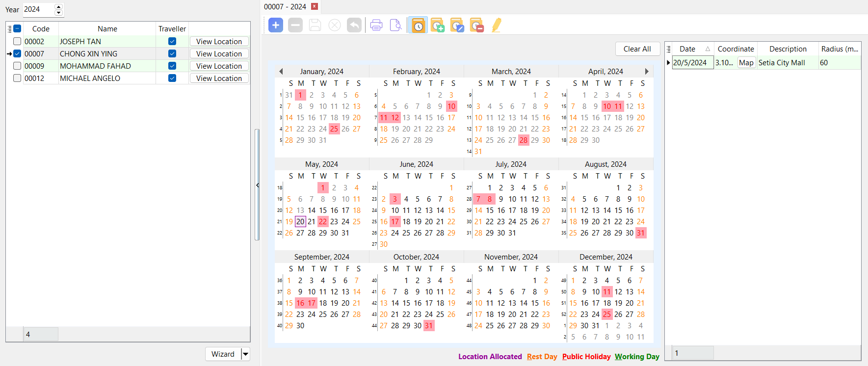Open the Wizard dropdown arrow
This screenshot has width=868, height=366.
[246, 354]
